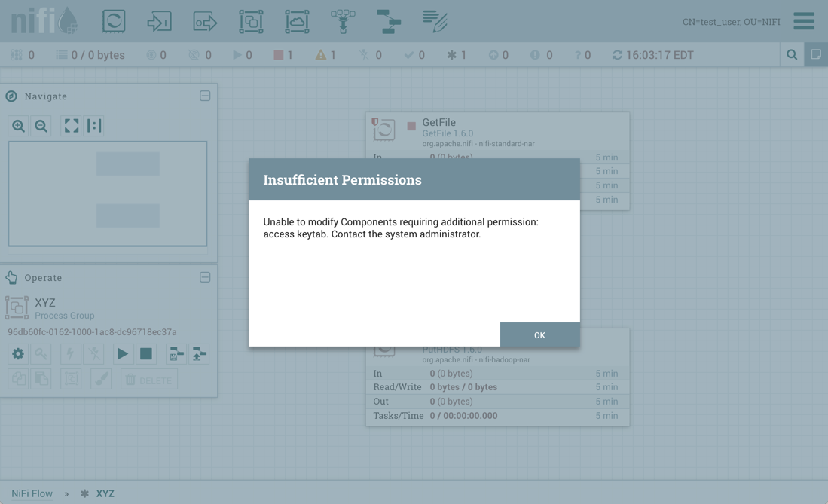
Task: Collapse the Navigate panel
Action: [x=205, y=96]
